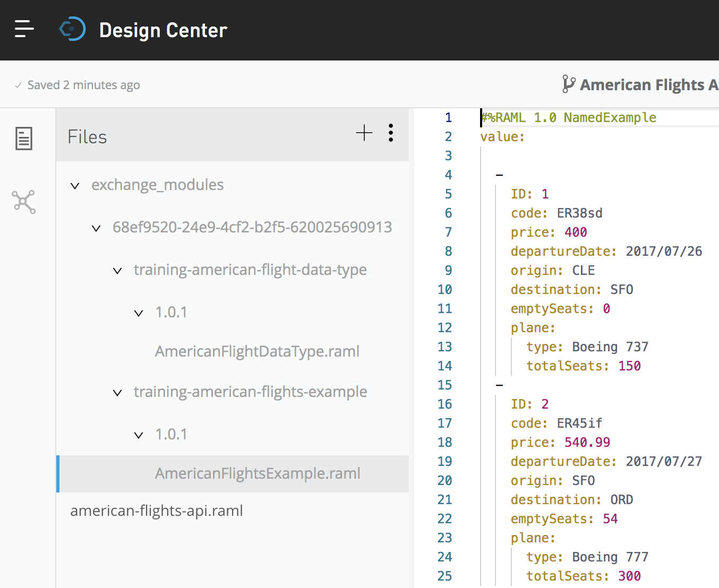
Task: Click the branch icon beside American Flights
Action: [x=568, y=84]
